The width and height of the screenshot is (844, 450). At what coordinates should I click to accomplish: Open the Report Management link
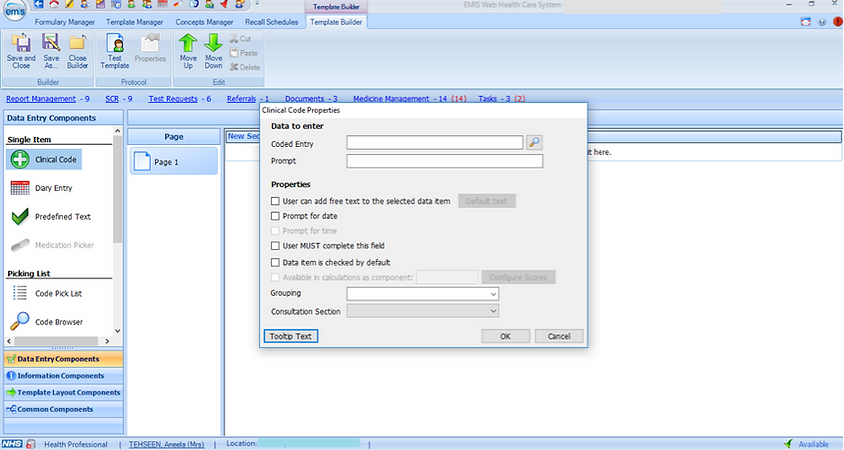[x=41, y=99]
